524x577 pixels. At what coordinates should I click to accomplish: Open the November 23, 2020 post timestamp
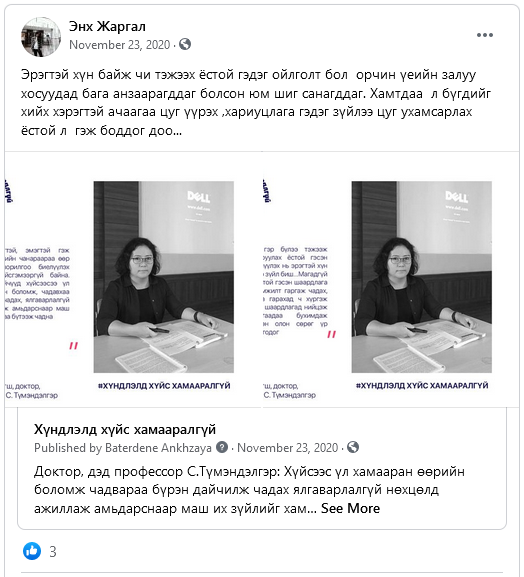pyautogui.click(x=120, y=45)
